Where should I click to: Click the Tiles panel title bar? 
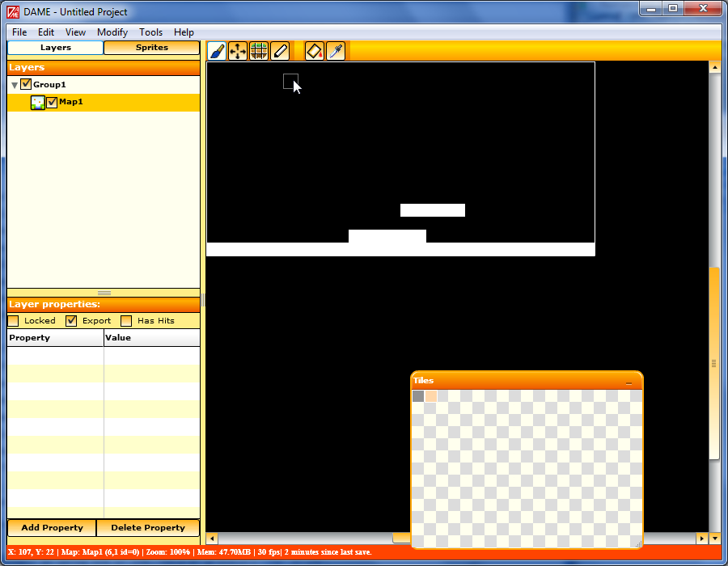click(527, 380)
